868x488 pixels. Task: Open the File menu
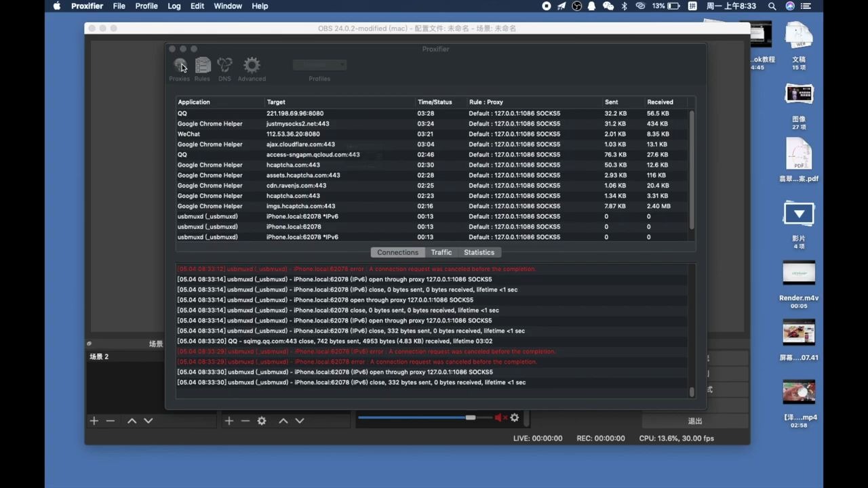[x=119, y=6]
